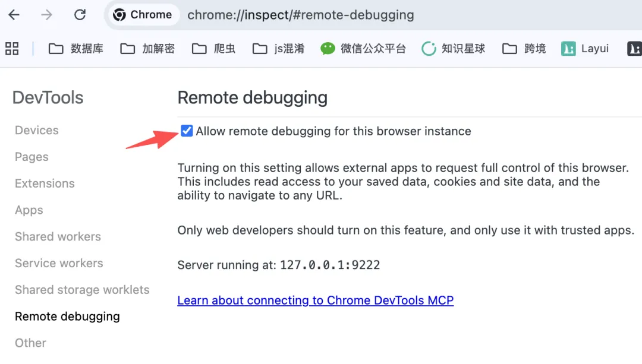Go to Devices in DevTools sidebar
The height and width of the screenshot is (364, 642).
coord(37,130)
